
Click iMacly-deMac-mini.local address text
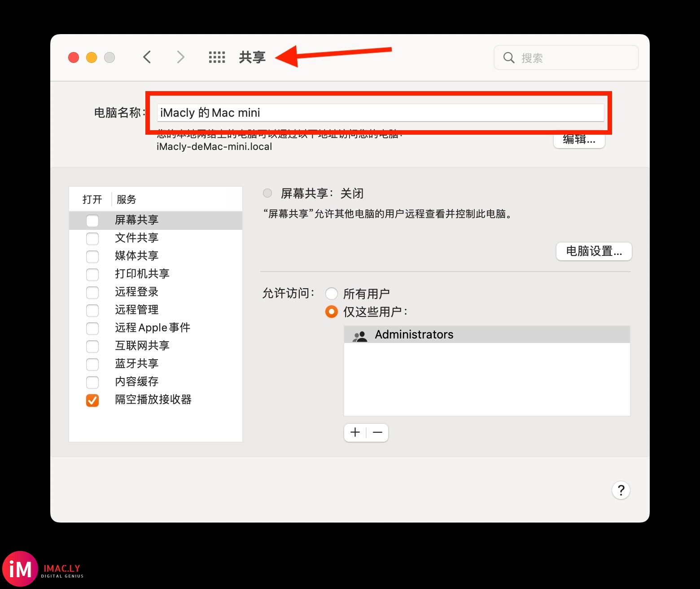(214, 147)
